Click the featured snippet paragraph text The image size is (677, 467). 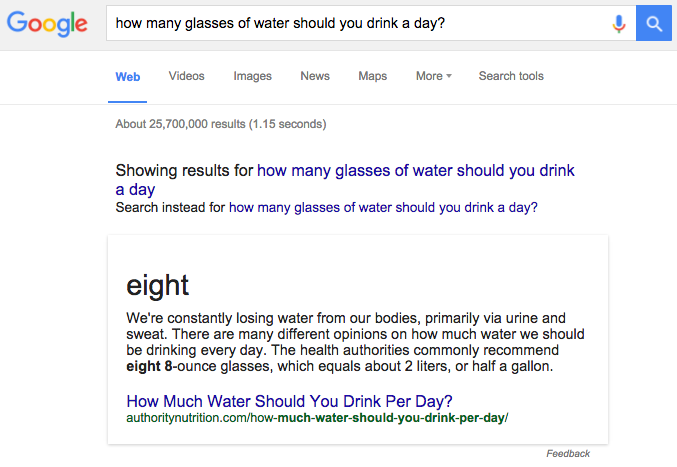[355, 342]
